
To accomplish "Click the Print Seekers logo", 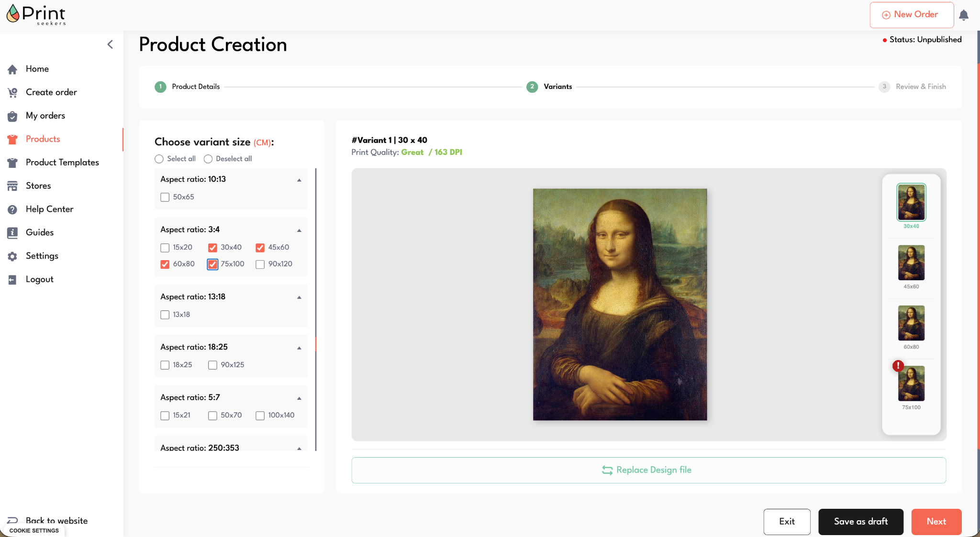I will [x=36, y=15].
